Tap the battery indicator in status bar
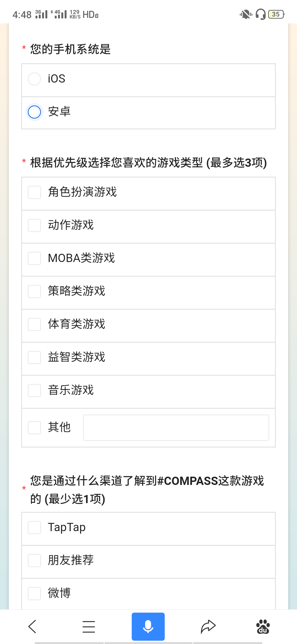 tap(276, 14)
